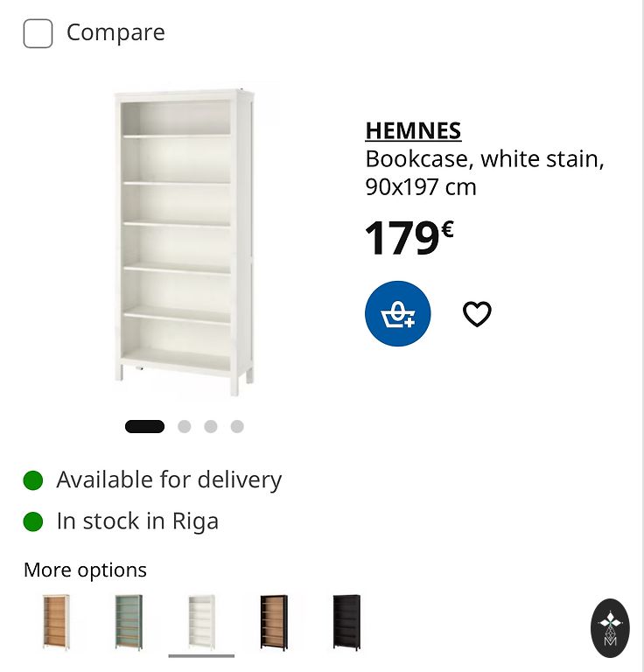Choose the grey-green bookcase variant
The image size is (644, 672).
[129, 622]
